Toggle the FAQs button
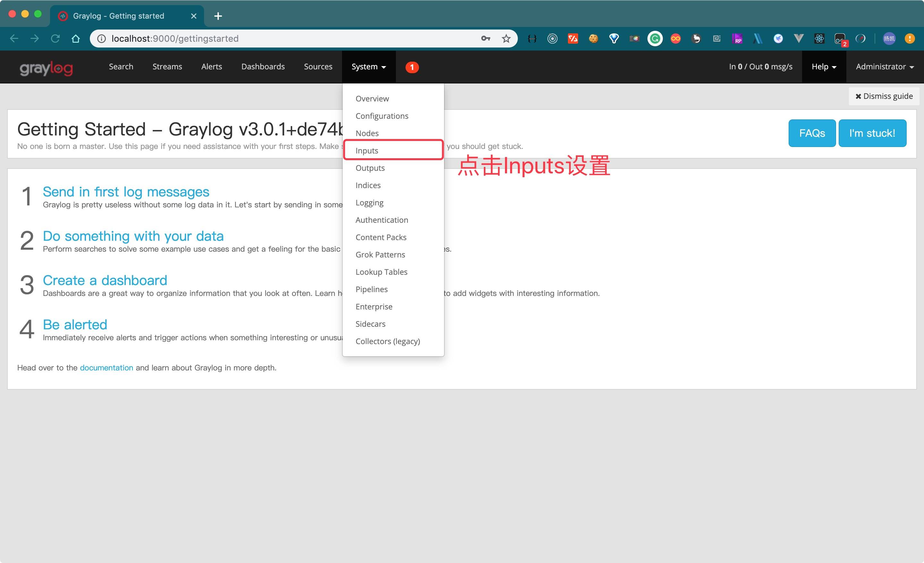This screenshot has height=563, width=924. point(811,133)
